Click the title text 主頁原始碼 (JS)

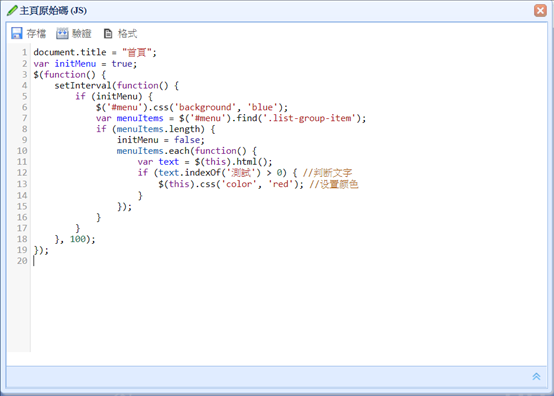pyautogui.click(x=53, y=11)
